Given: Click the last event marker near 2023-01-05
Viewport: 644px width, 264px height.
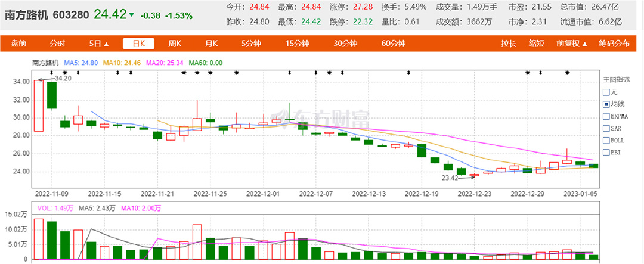Looking at the screenshot, I should pos(567,73).
